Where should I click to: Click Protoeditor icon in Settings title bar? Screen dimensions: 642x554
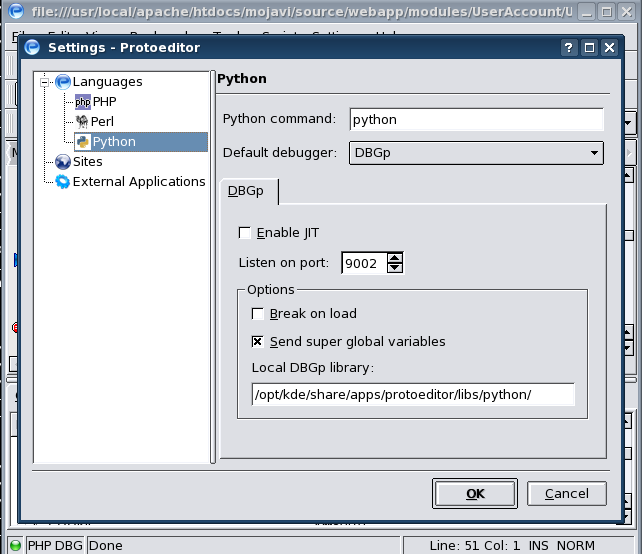coord(32,47)
